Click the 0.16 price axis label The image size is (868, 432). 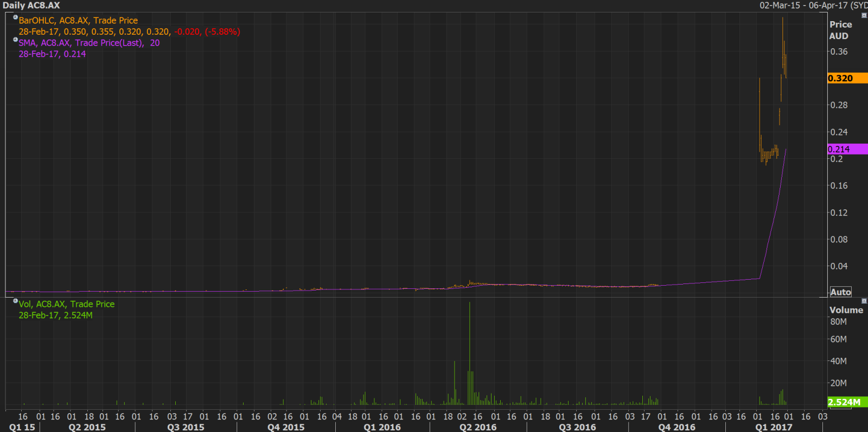coord(839,185)
